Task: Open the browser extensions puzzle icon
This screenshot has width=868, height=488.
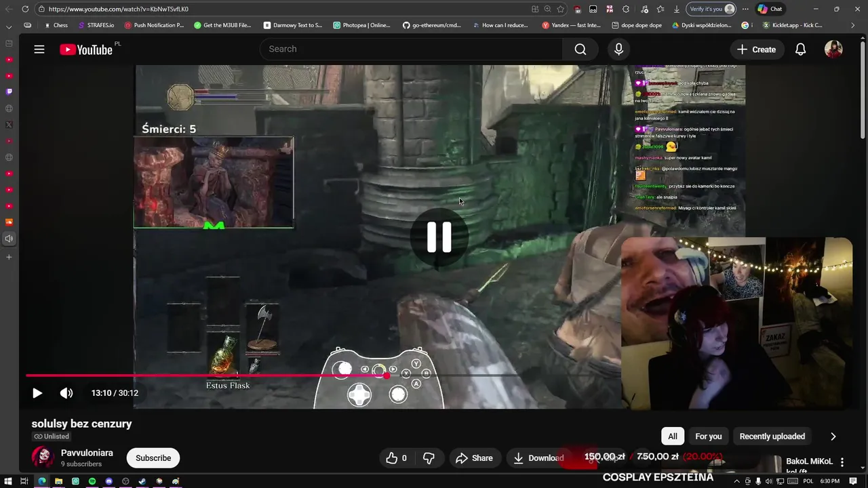Action: pyautogui.click(x=626, y=9)
